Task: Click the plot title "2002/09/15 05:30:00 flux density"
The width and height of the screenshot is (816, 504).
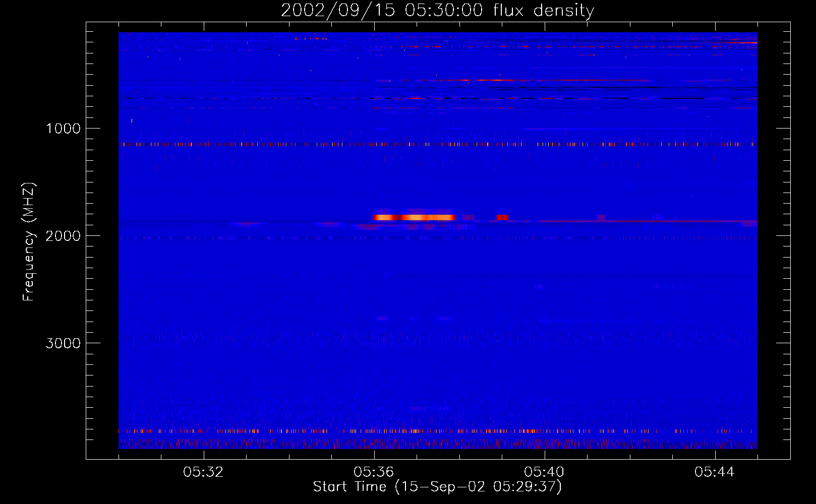Action: click(437, 10)
